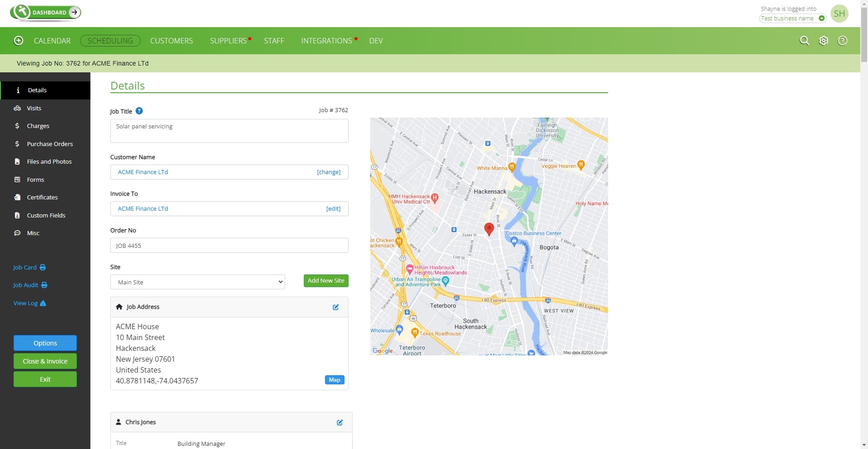
Task: Switch to the Customers tab
Action: (x=171, y=41)
